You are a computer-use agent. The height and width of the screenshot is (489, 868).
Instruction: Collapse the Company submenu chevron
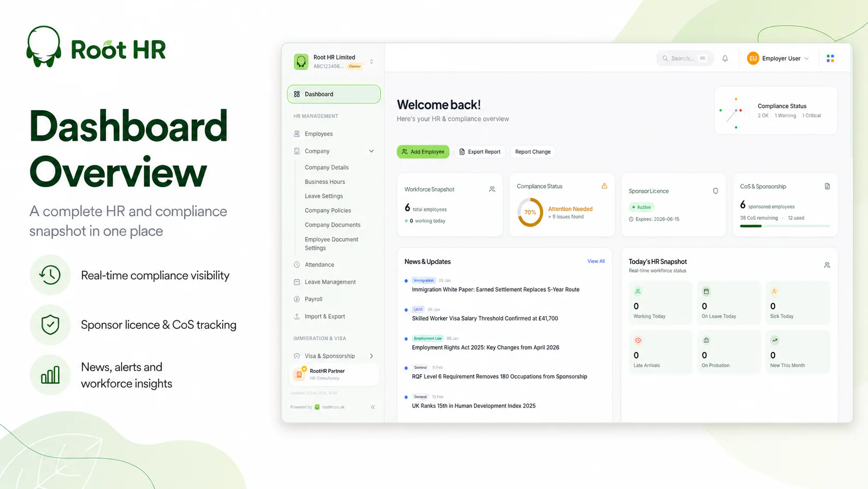tap(372, 151)
